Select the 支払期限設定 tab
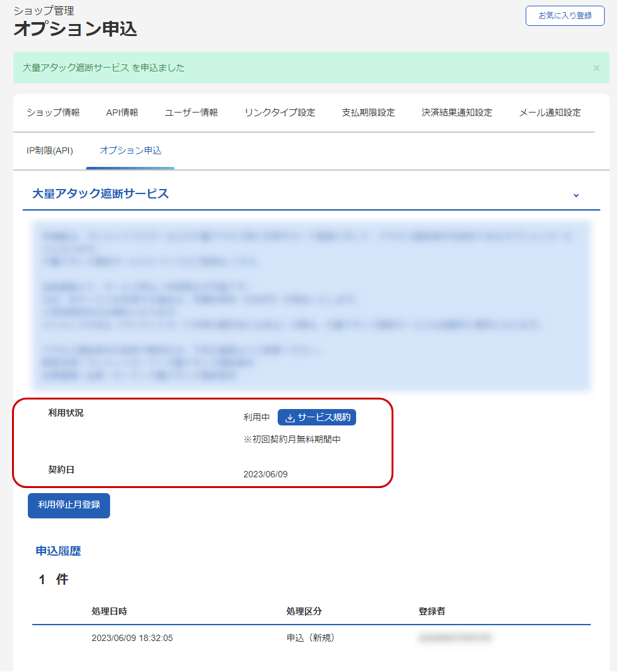 (368, 113)
